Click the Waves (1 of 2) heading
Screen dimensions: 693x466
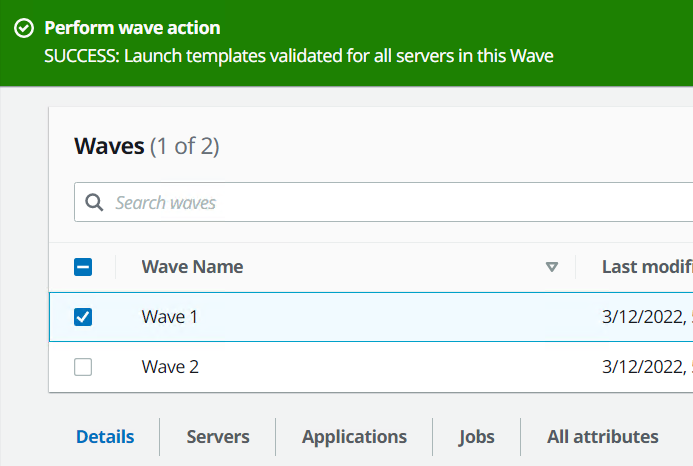(x=147, y=146)
